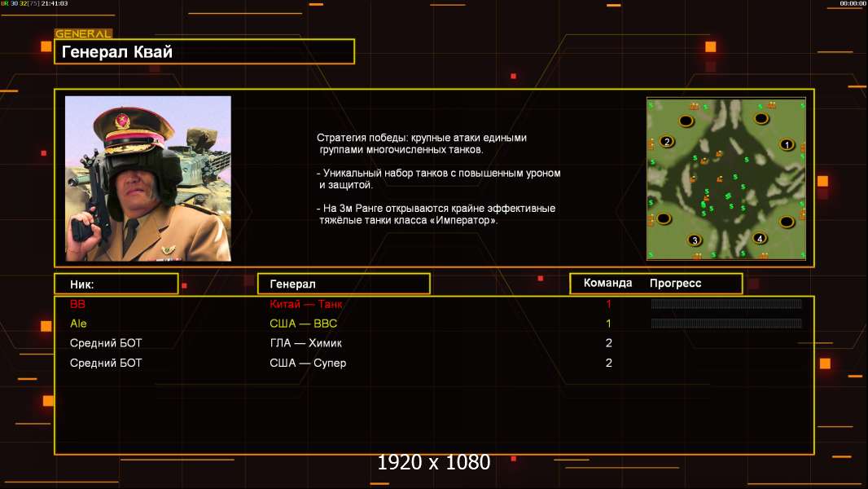Viewport: 868px width, 489px height.
Task: Click the map preview thumbnail
Action: 726,178
